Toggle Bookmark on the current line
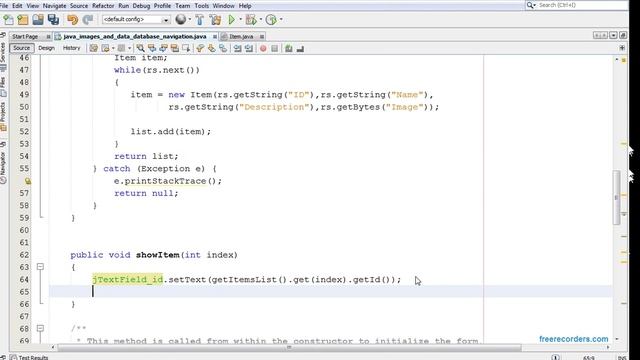 [223, 49]
